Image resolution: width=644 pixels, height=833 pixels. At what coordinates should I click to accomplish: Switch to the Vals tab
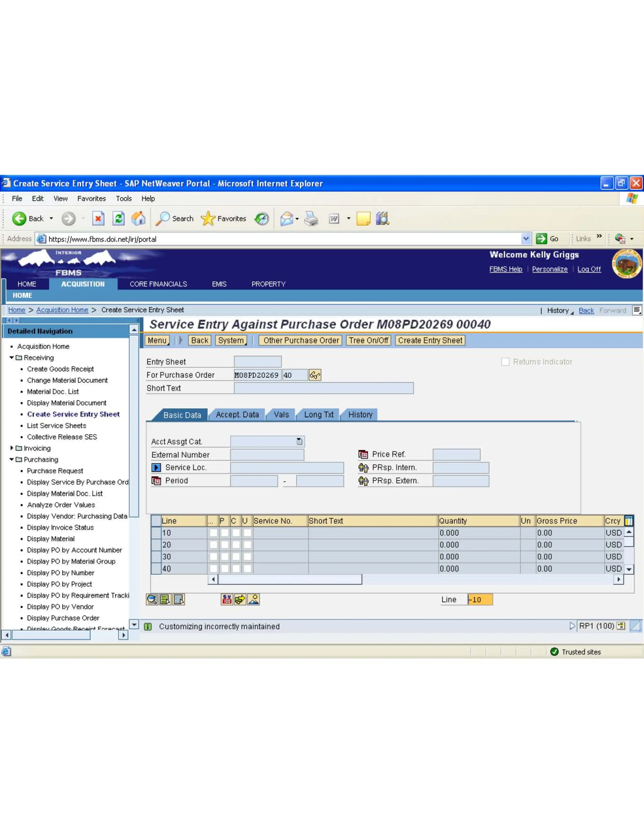coord(281,414)
